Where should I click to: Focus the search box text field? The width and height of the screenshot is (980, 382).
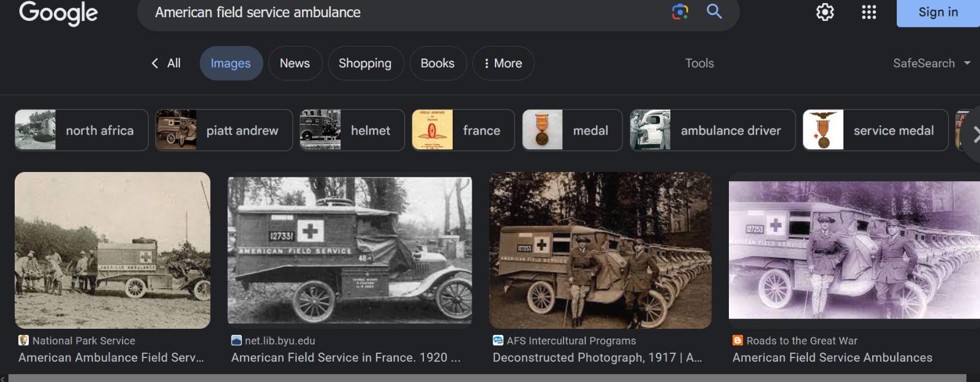[404, 12]
